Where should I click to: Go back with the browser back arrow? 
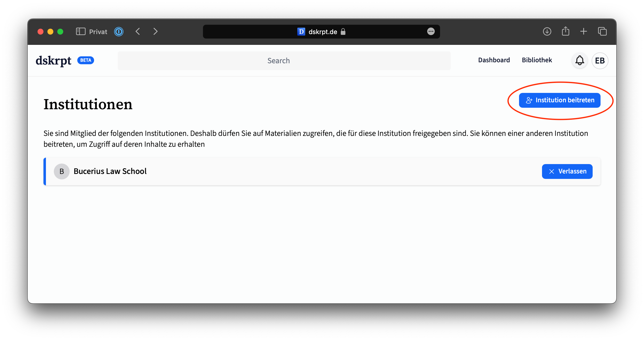[138, 32]
